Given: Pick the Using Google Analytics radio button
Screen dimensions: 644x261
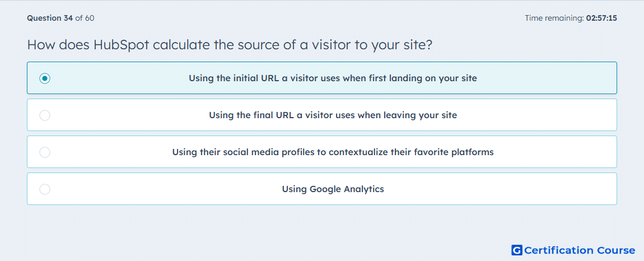Looking at the screenshot, I should [x=45, y=189].
